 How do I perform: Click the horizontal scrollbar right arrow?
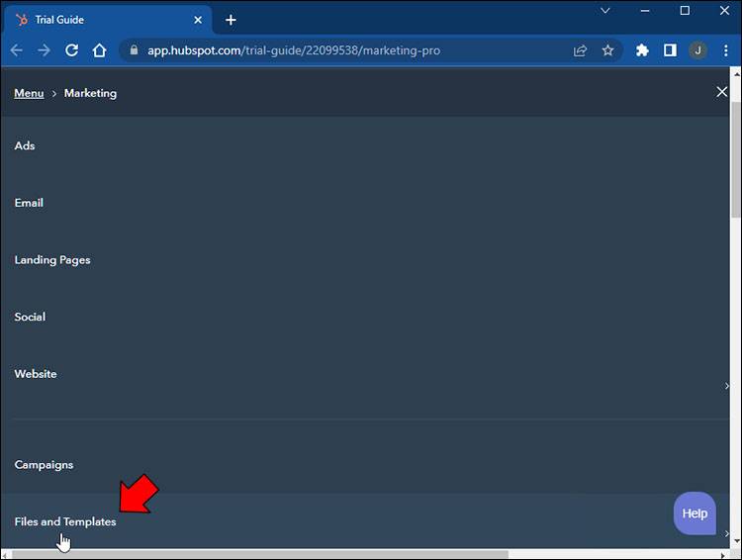[722, 555]
